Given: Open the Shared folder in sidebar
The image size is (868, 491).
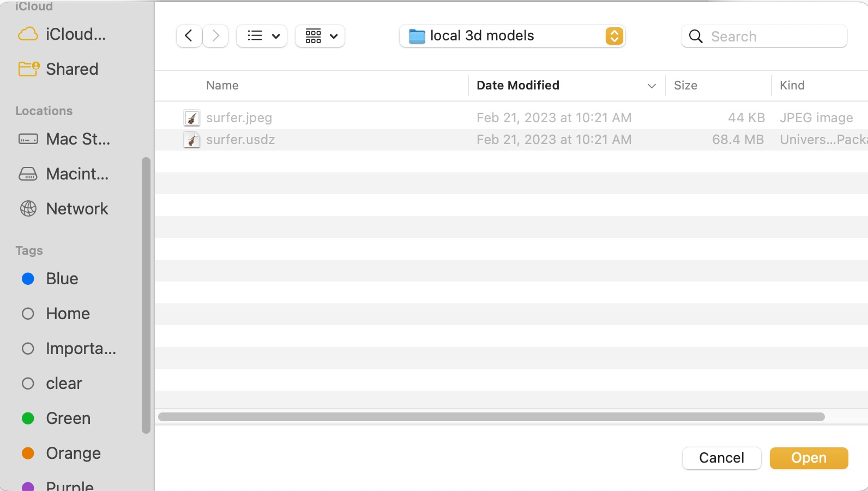Looking at the screenshot, I should pos(71,69).
